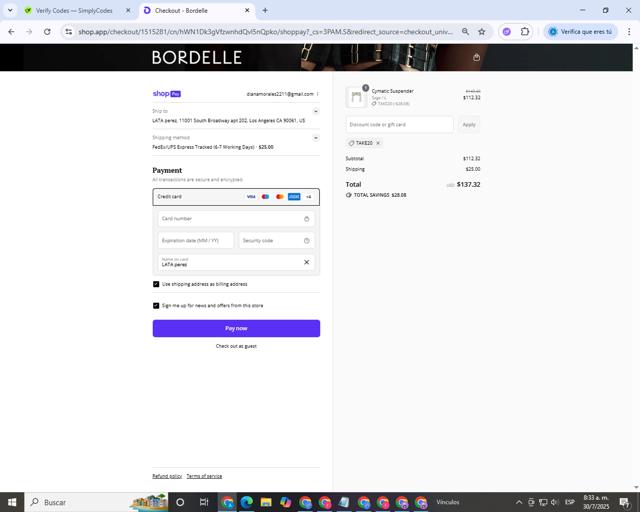This screenshot has width=640, height=512.
Task: Bookmark this page with the star icon
Action: coord(482,31)
